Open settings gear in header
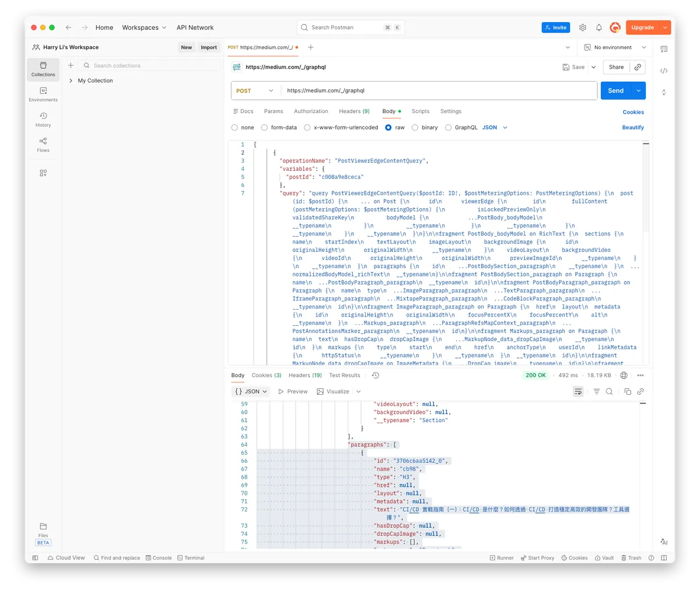Image resolution: width=700 pixels, height=597 pixels. 582,27
